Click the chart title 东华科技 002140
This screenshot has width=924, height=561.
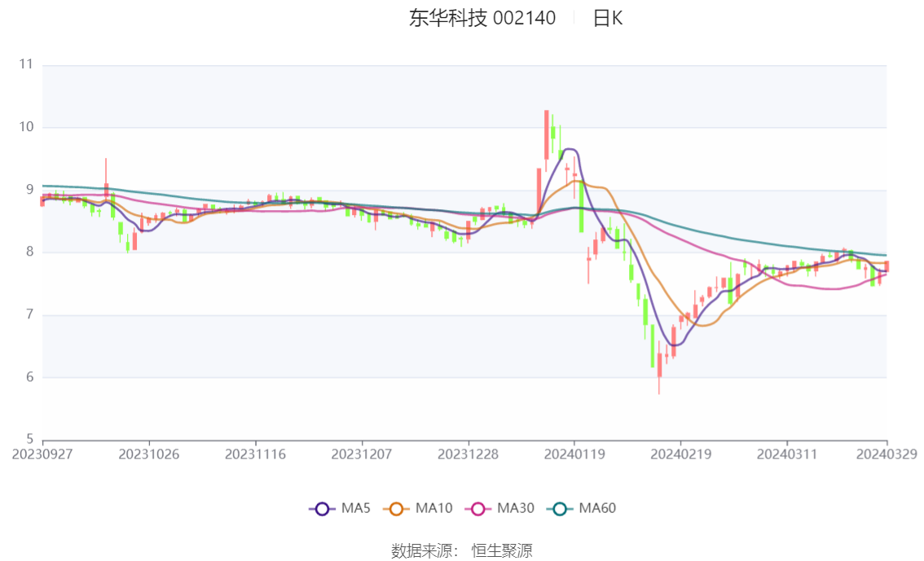482,18
